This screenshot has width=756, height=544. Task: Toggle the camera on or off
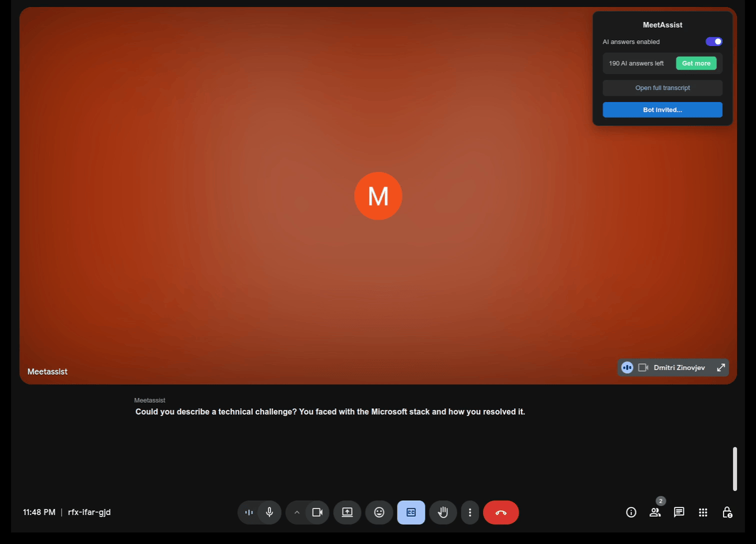click(x=317, y=512)
